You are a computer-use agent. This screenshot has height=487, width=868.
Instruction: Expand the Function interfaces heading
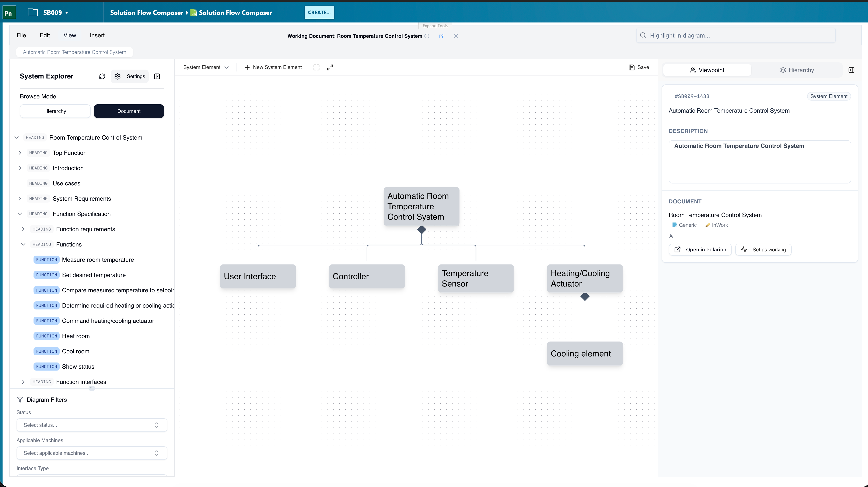(x=23, y=382)
